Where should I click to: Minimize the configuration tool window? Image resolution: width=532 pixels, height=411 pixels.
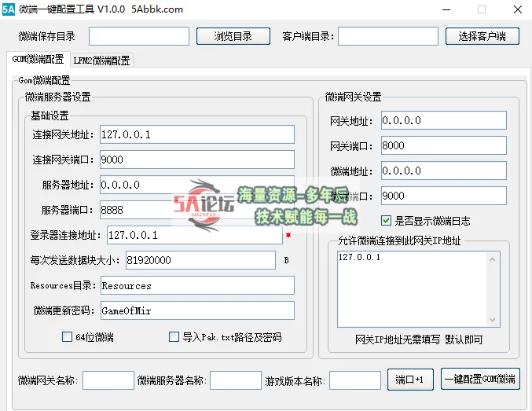(446, 9)
